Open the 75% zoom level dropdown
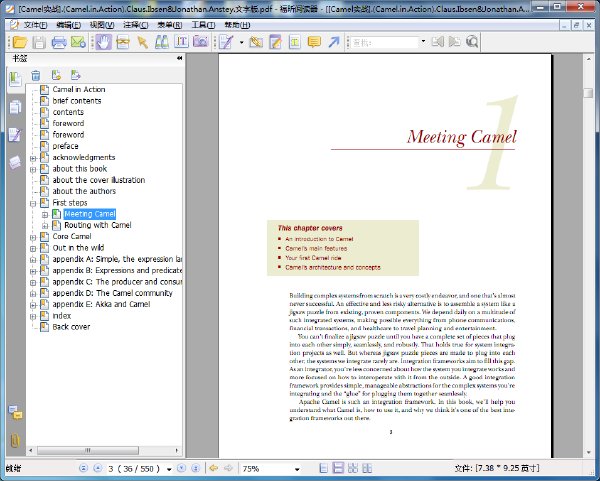 tap(297, 469)
